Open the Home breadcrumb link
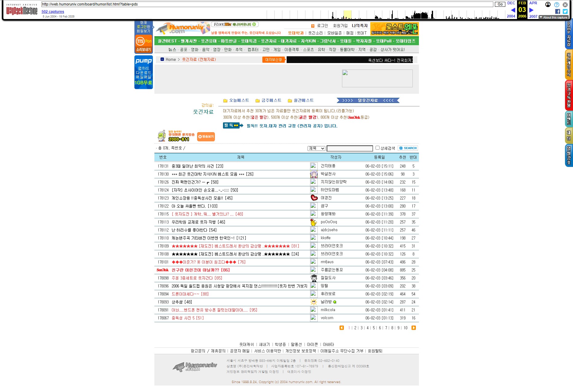This screenshot has width=573, height=392. click(171, 60)
